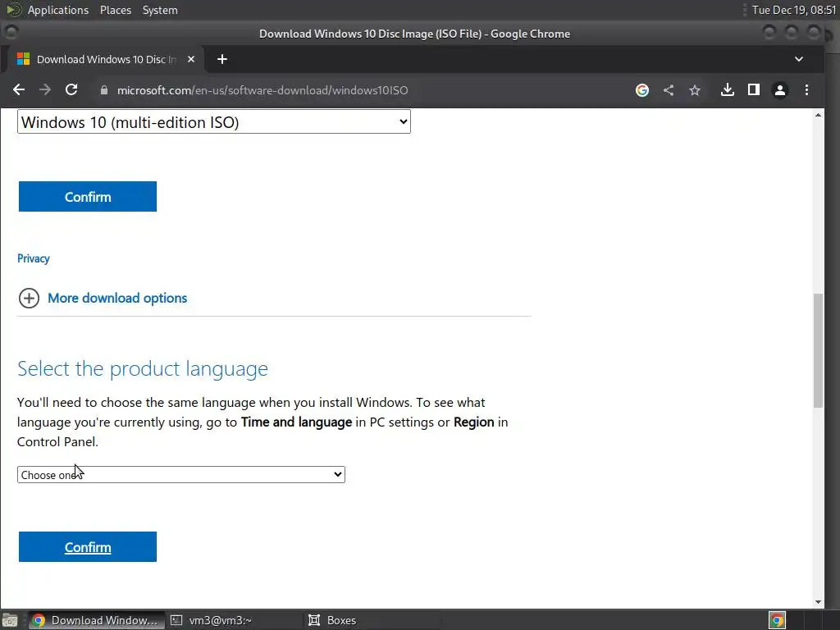Click the page's vertical scrollbar thumb
840x630 pixels.
tap(818, 351)
